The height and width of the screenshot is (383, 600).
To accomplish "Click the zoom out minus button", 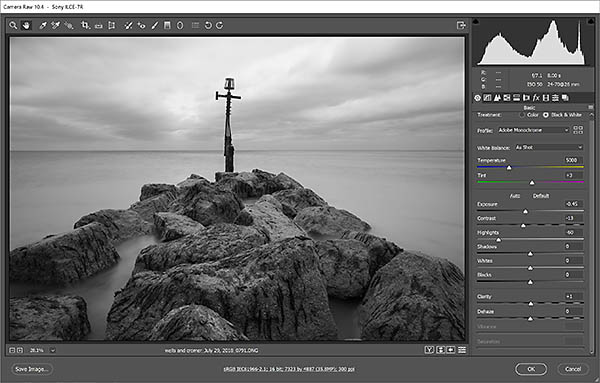I will pyautogui.click(x=12, y=350).
